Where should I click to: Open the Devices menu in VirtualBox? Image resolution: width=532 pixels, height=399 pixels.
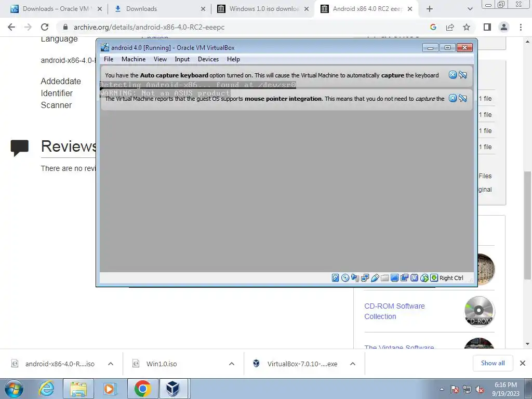(x=208, y=59)
